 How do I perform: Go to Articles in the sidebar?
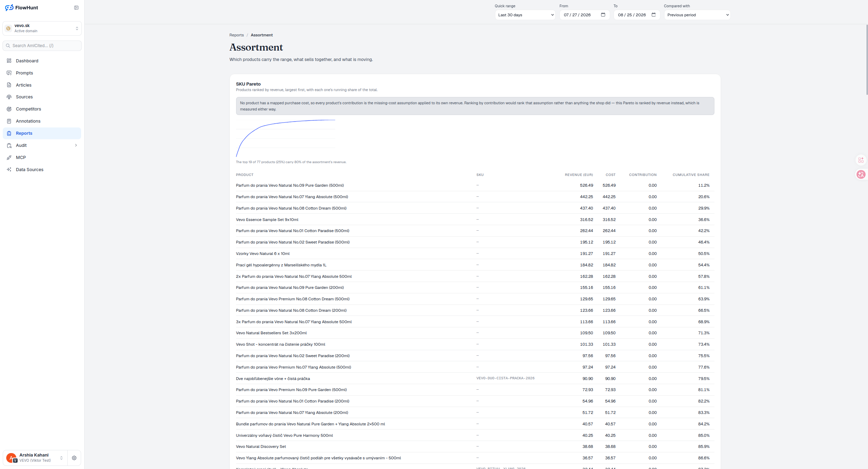point(42,85)
